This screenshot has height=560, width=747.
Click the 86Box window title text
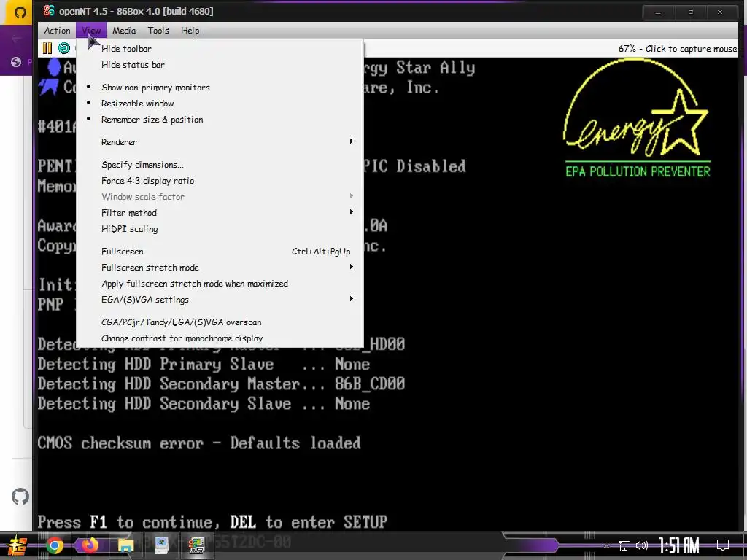tap(136, 11)
